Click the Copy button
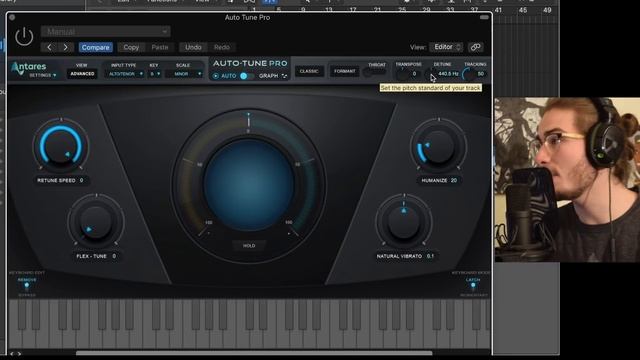Screen dimensions: 640x360 [131, 47]
